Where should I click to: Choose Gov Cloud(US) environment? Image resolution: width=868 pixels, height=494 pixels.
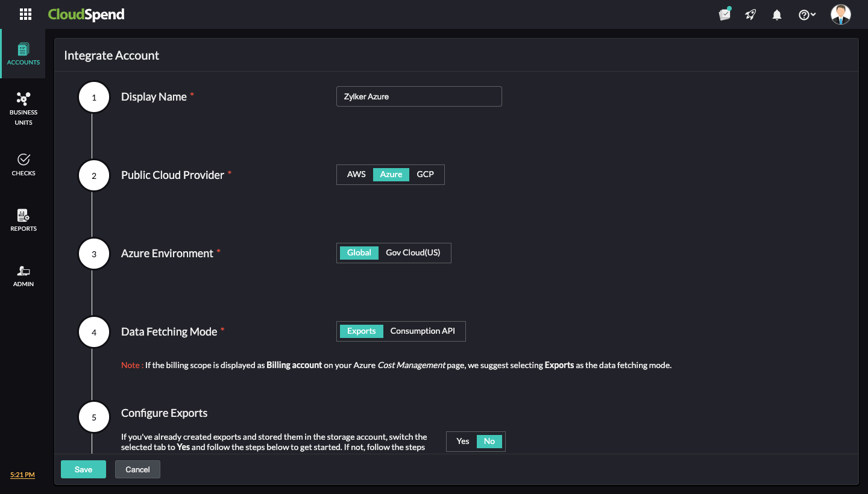(413, 252)
